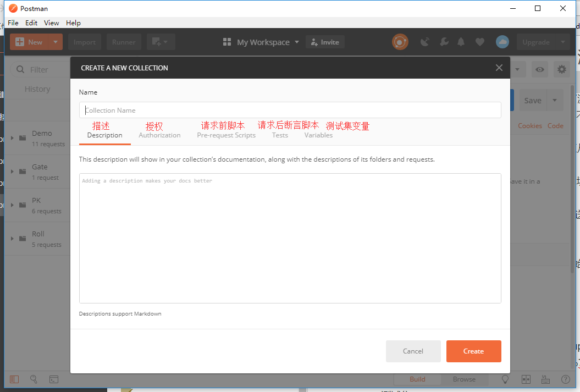The image size is (580, 392).
Task: Open the New button dropdown arrow
Action: pos(56,42)
